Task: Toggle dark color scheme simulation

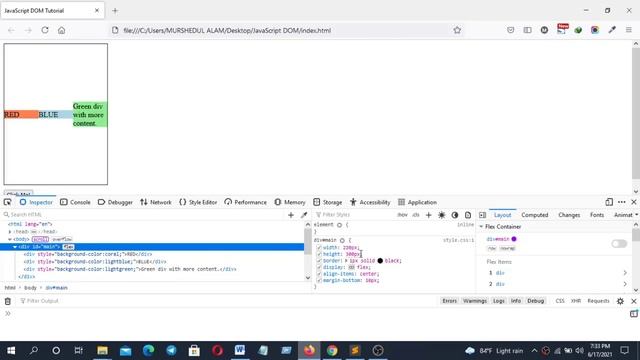Action: coord(455,215)
